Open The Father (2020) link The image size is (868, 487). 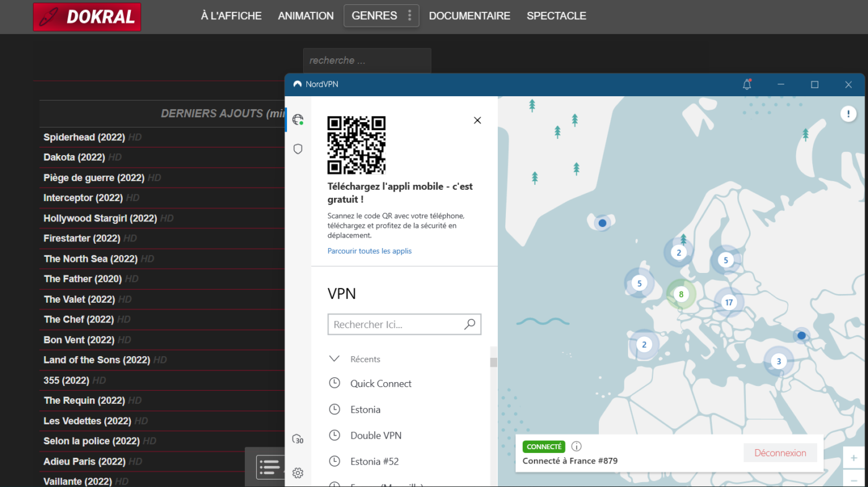(x=82, y=279)
